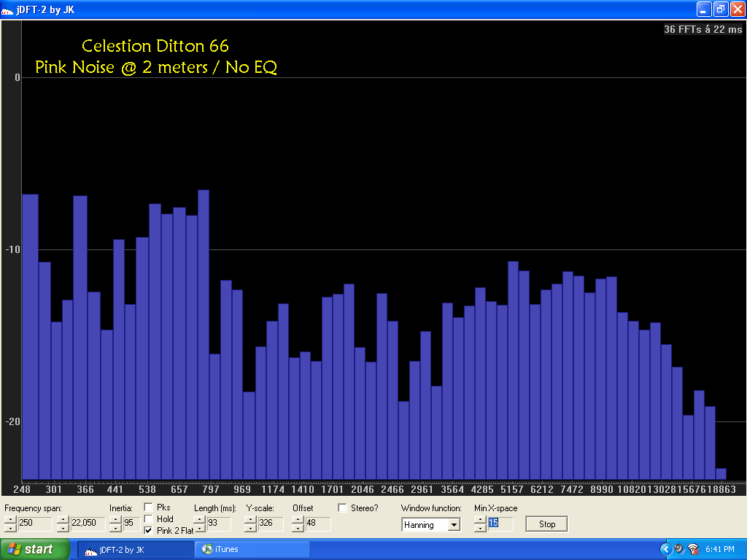
Task: Increase the lower frequency span value 250
Action: tap(10, 520)
